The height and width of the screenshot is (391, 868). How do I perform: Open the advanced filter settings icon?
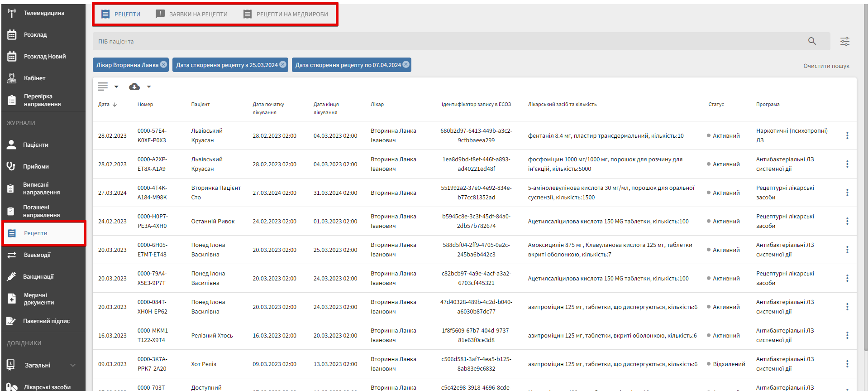tap(844, 42)
